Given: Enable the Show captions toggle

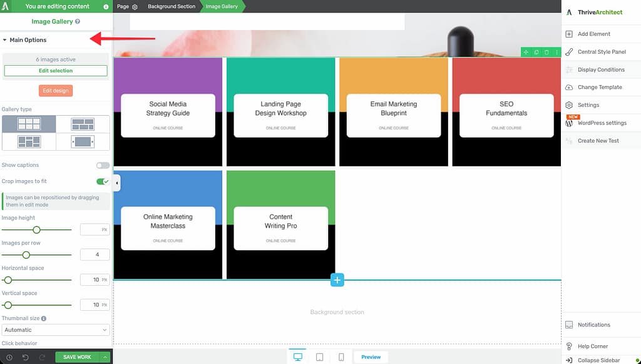Looking at the screenshot, I should (x=102, y=165).
